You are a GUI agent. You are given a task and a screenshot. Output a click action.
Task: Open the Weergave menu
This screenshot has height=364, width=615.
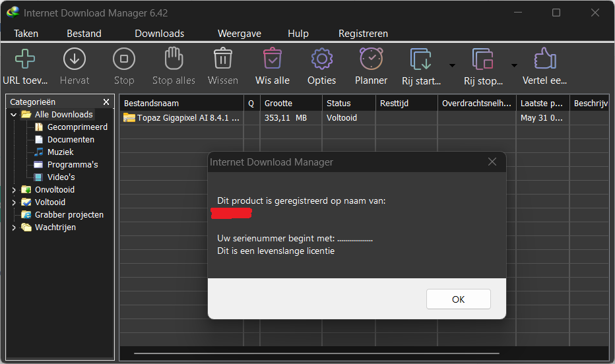click(240, 34)
